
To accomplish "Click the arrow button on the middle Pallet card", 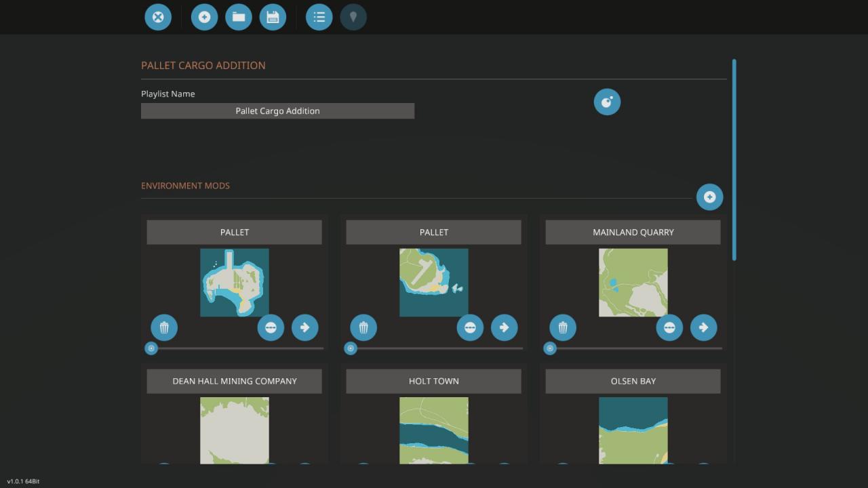I will (504, 327).
